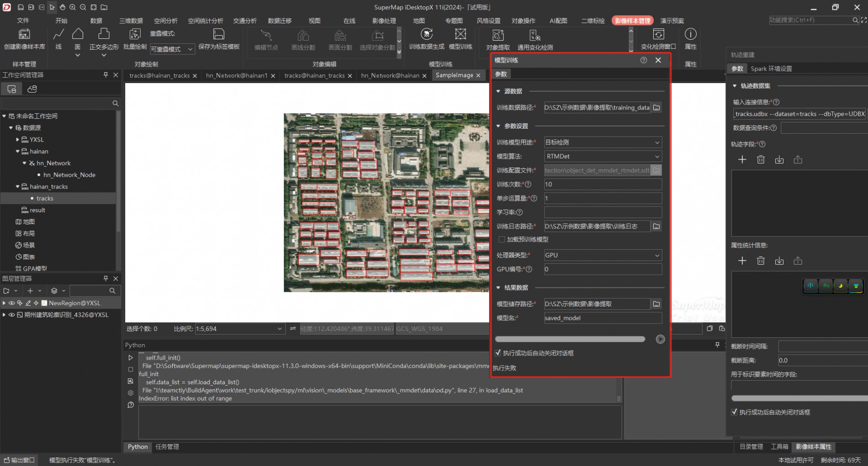
Task: Click the 训练数据生成 ribbon icon
Action: point(426,35)
